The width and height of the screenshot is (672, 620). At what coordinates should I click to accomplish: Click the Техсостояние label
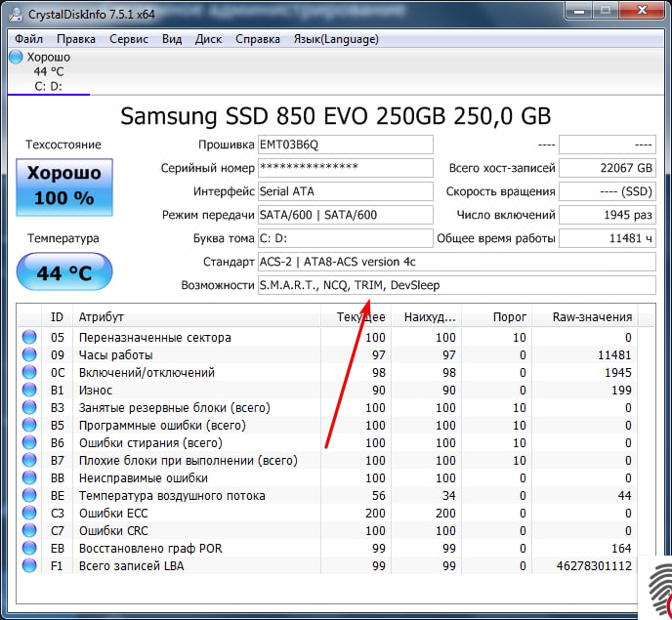pyautogui.click(x=63, y=145)
